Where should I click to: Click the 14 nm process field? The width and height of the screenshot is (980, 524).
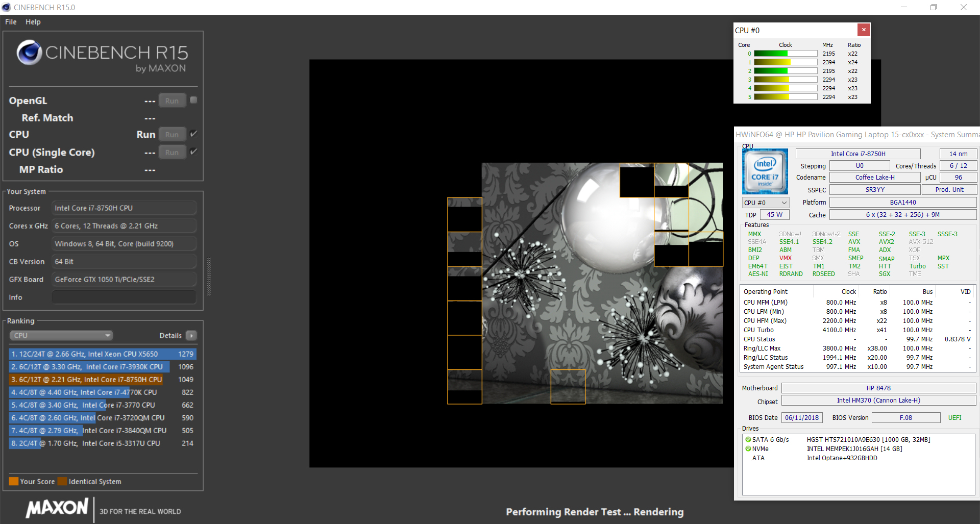pos(958,154)
